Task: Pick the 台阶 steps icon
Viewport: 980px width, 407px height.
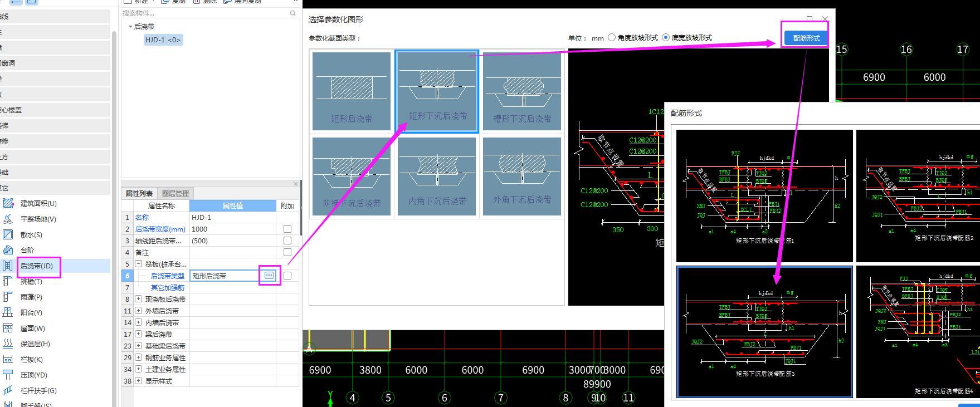Action: [8, 250]
